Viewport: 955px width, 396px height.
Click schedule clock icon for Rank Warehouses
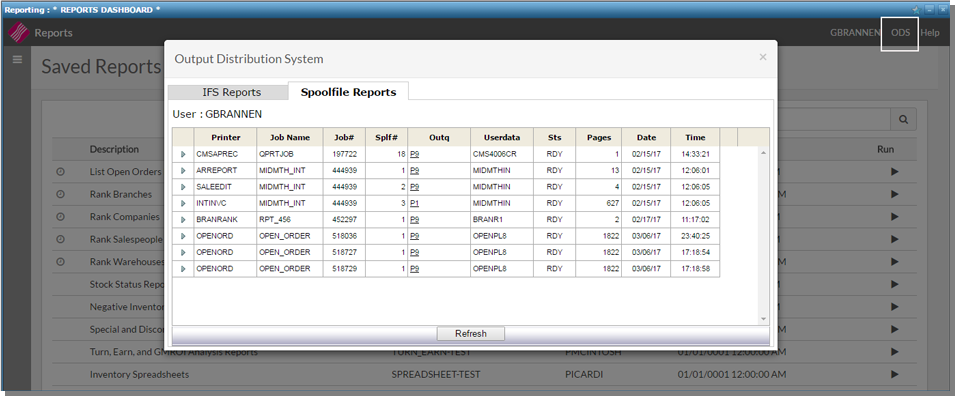[x=60, y=262]
